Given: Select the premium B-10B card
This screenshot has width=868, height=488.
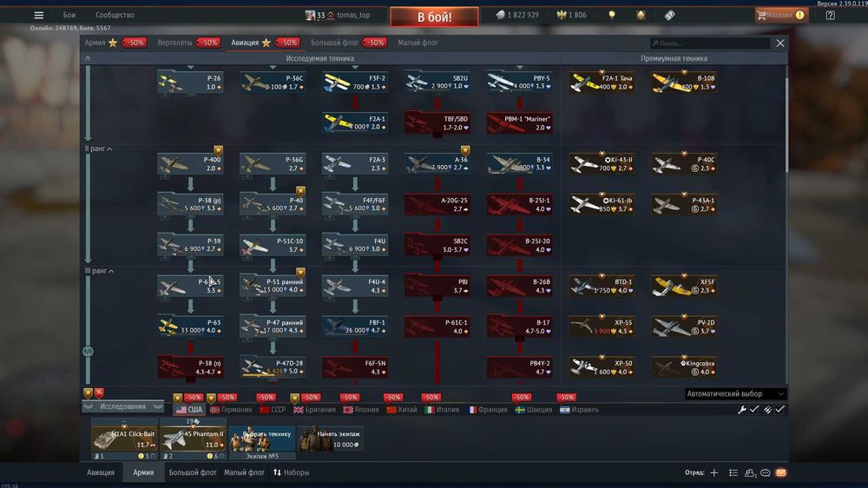Looking at the screenshot, I should click(x=684, y=82).
